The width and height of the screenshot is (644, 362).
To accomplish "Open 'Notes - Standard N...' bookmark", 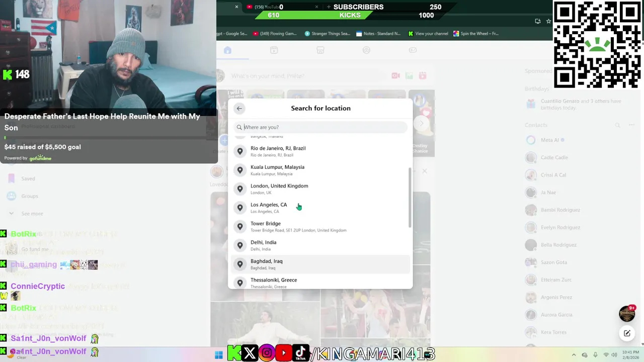I will pyautogui.click(x=378, y=34).
